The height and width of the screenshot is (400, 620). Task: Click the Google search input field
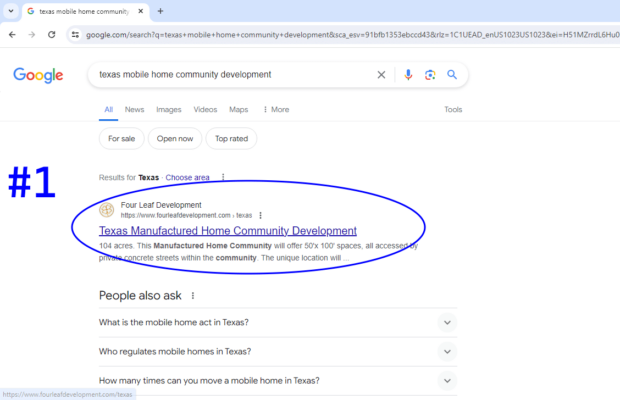click(x=230, y=75)
